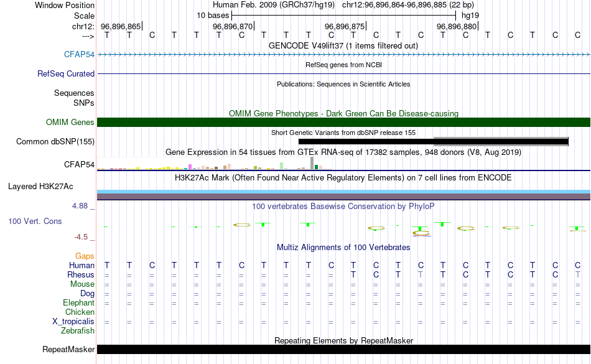
Task: Click the Dog alignment row label
Action: point(88,293)
